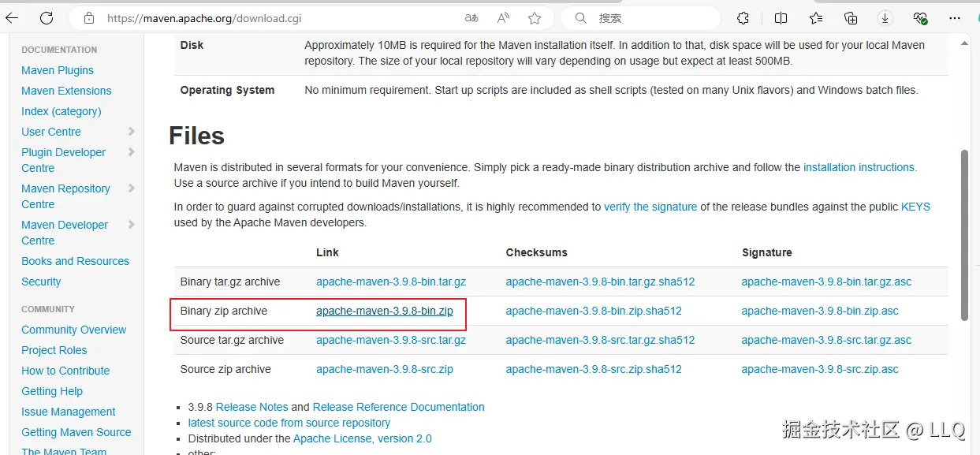Open How to Contribute link
This screenshot has width=980, height=455.
point(65,371)
